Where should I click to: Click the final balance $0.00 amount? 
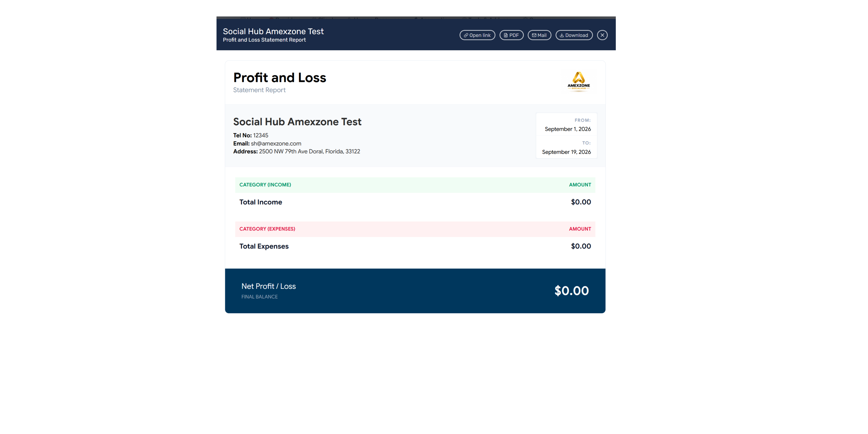pyautogui.click(x=571, y=291)
